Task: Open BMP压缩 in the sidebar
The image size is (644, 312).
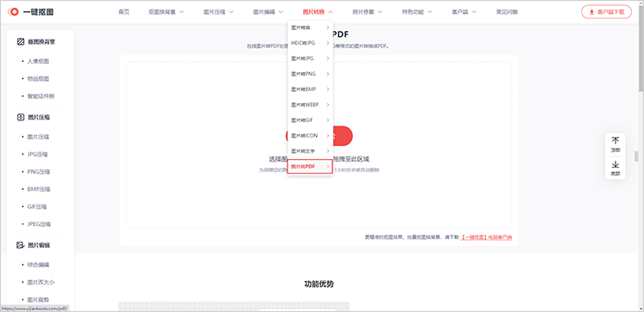Action: pos(39,189)
